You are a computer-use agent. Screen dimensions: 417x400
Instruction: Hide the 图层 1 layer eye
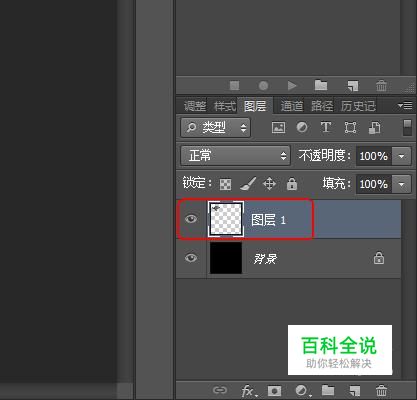191,219
